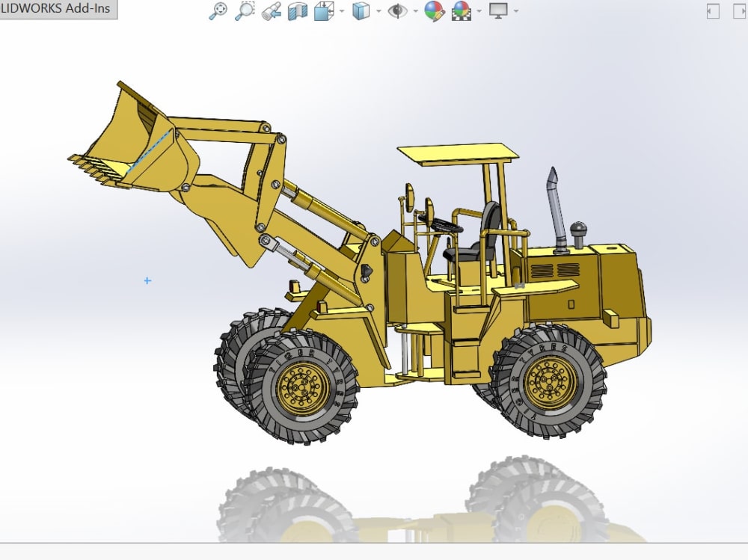Expand the Hide/Show Items dropdown arrow
Viewport: 748px width, 560px height.
pyautogui.click(x=415, y=11)
